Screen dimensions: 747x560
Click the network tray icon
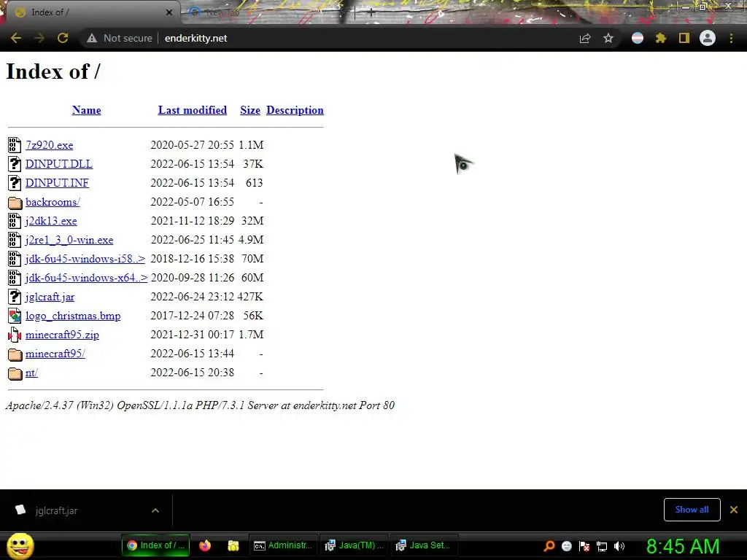click(x=602, y=546)
